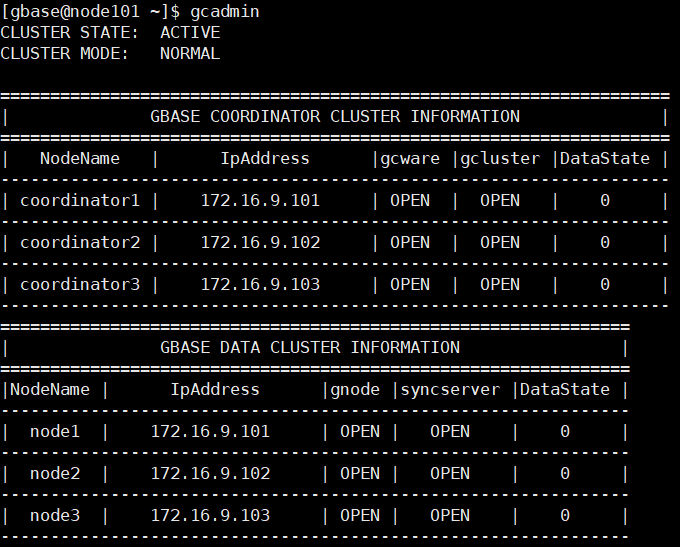Select the coordinator3 node name
The width and height of the screenshot is (680, 547).
80,285
